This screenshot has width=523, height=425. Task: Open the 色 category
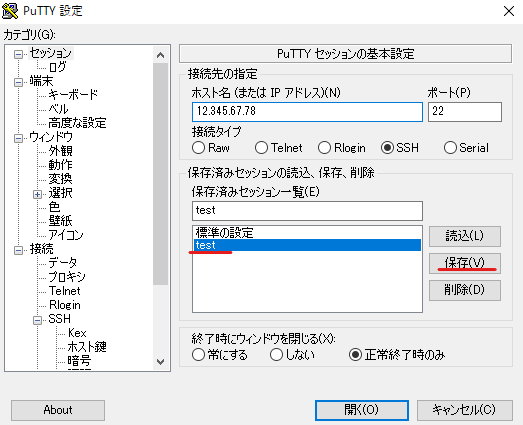[x=54, y=207]
